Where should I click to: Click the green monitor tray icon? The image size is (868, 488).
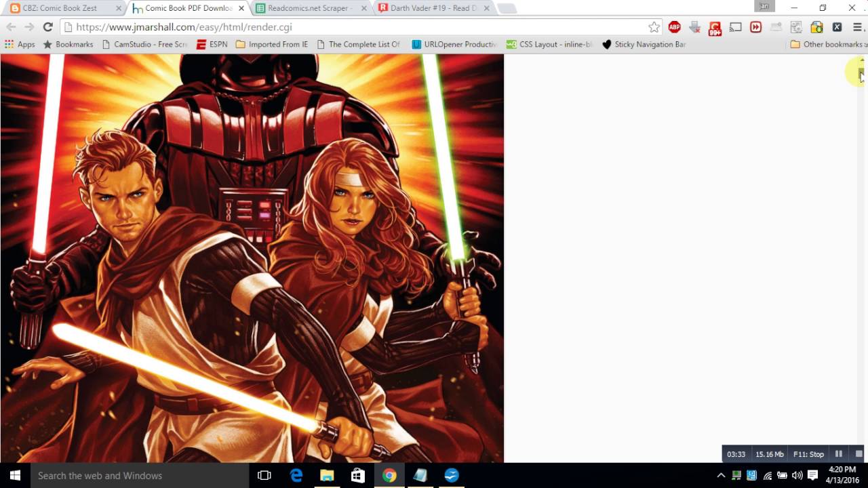[x=736, y=475]
